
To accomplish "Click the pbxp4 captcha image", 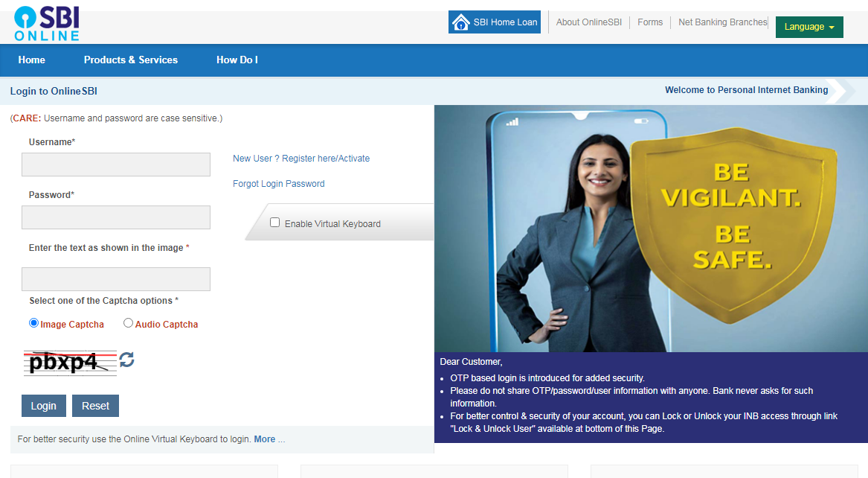I will pyautogui.click(x=71, y=363).
